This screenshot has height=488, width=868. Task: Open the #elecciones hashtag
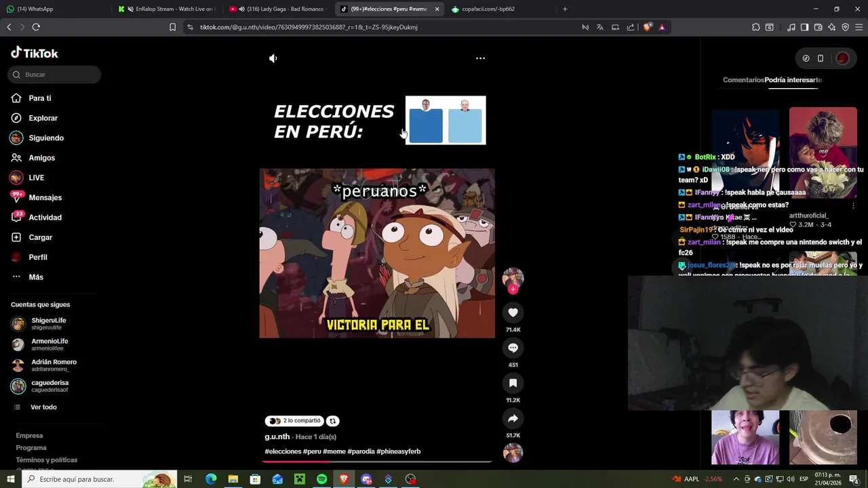(283, 451)
